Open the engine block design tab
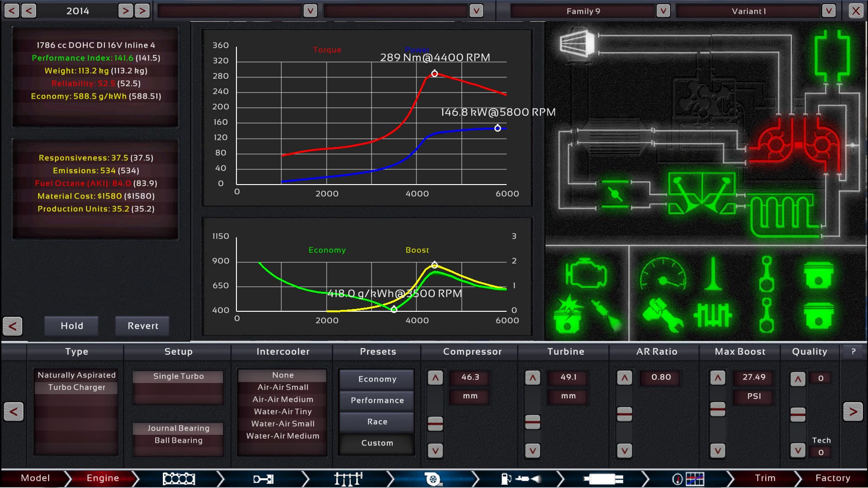Screen dimensions: 868x488 pyautogui.click(x=179, y=479)
